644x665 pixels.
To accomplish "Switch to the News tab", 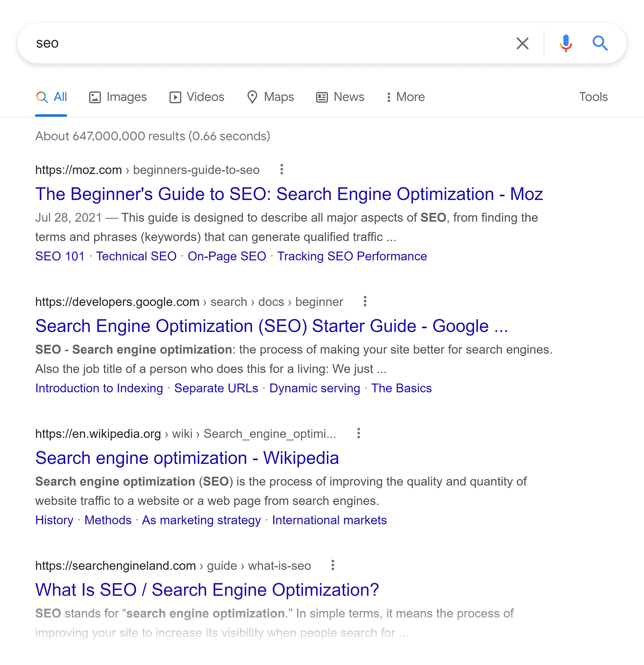I will 340,97.
